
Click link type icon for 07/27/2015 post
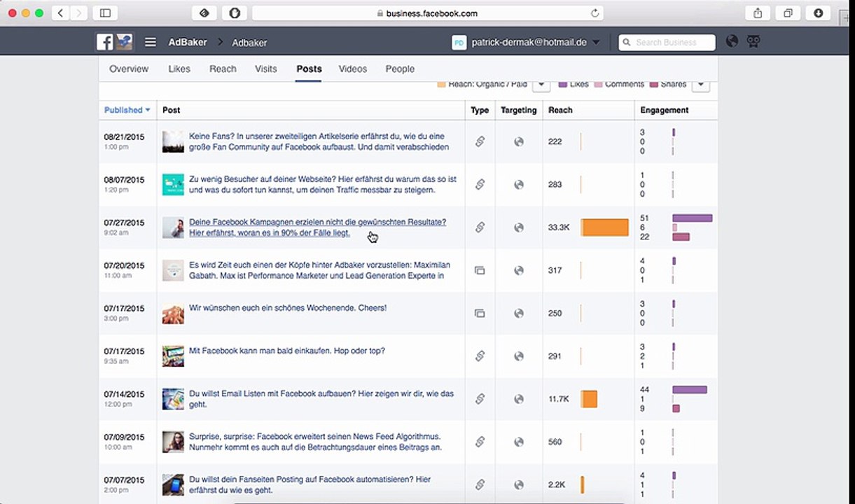tap(480, 227)
